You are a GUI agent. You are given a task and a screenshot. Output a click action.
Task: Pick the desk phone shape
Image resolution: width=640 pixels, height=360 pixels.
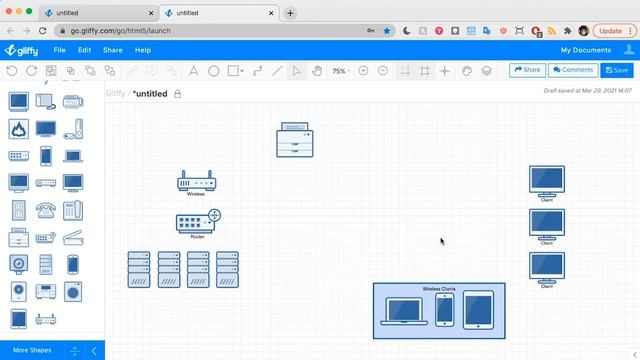tap(73, 210)
